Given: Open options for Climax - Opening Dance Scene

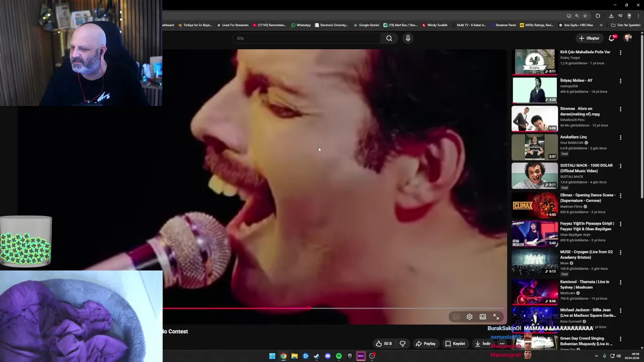Looking at the screenshot, I should pos(620,196).
